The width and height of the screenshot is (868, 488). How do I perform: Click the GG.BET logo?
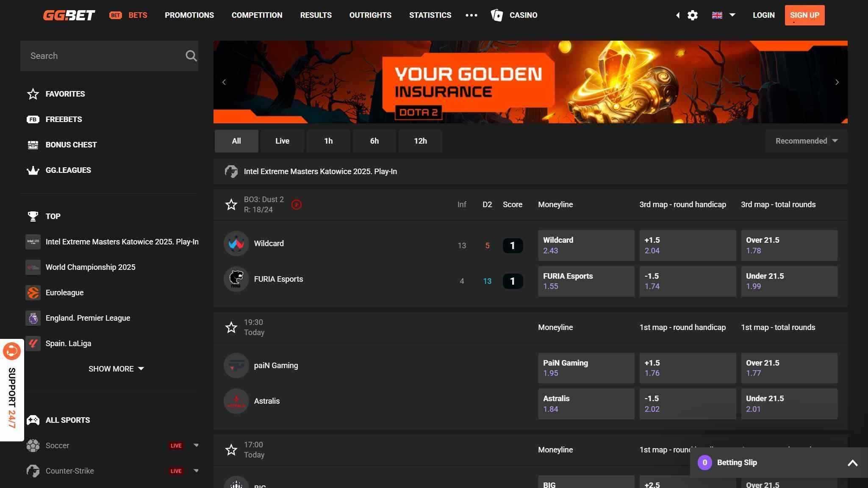pyautogui.click(x=69, y=15)
